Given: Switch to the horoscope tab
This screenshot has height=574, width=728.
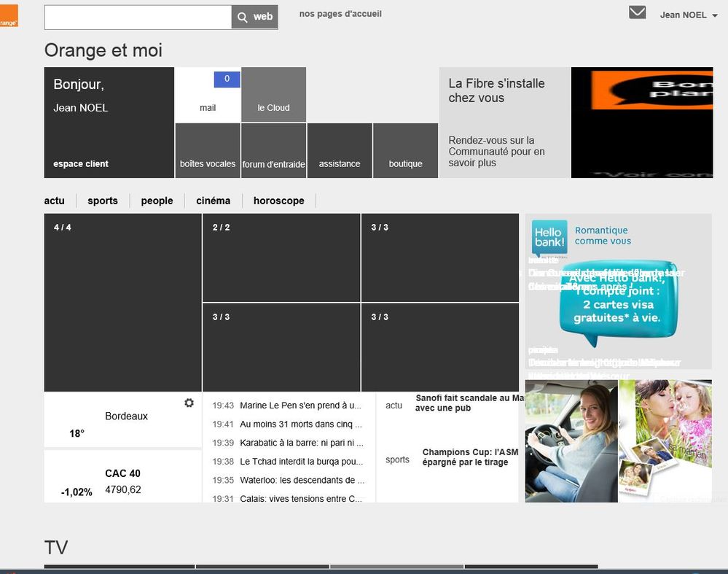Looking at the screenshot, I should pos(279,201).
